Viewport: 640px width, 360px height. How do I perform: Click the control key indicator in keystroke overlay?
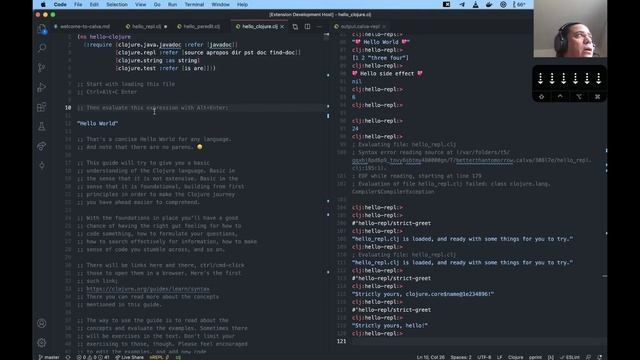pyautogui.click(x=560, y=97)
